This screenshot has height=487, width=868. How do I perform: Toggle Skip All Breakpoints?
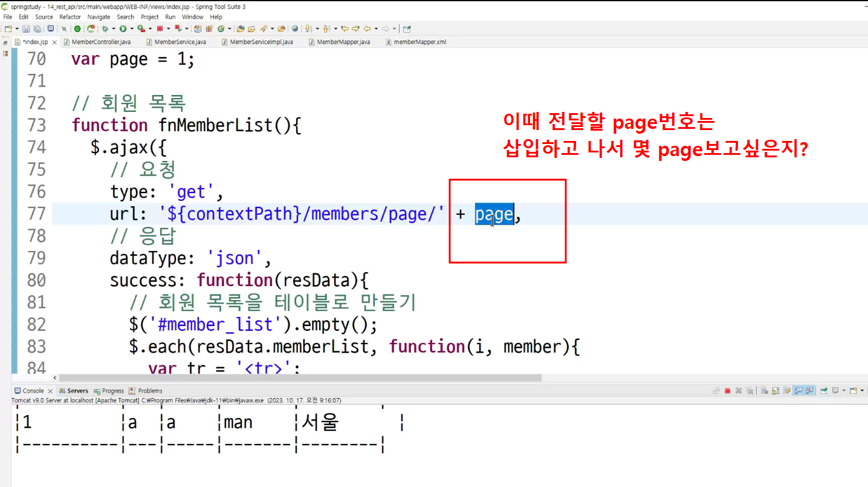coord(64,28)
